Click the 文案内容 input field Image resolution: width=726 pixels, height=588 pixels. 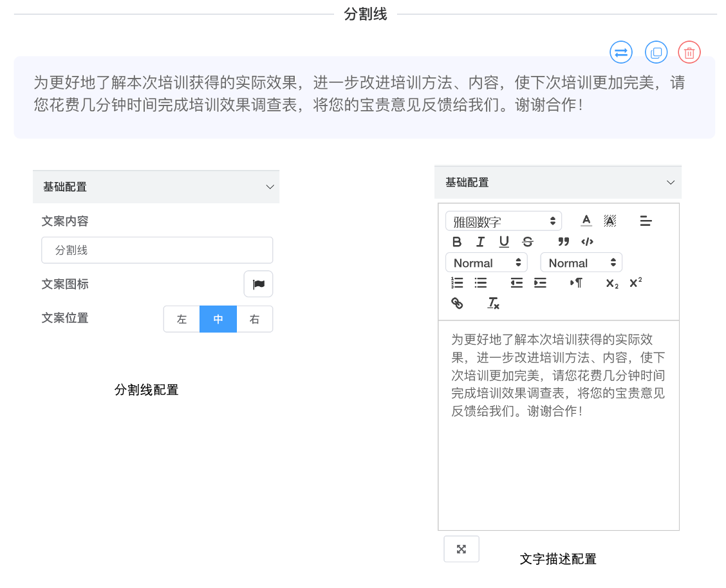tap(157, 250)
